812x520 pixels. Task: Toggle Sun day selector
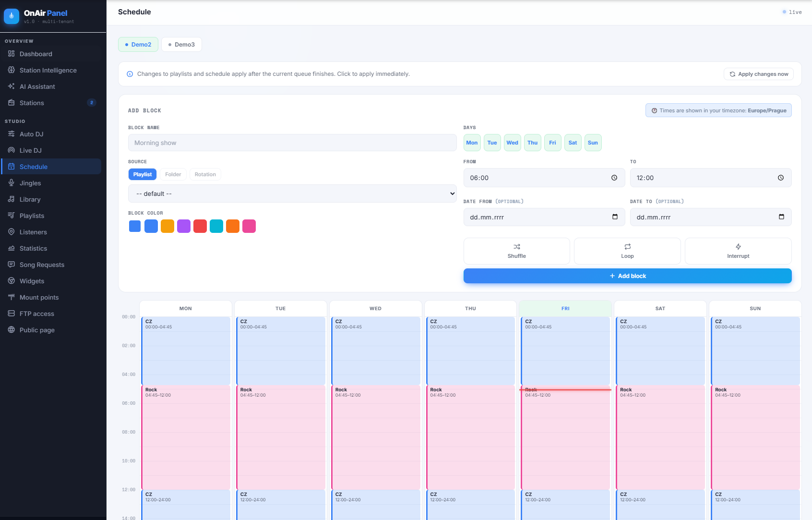pyautogui.click(x=593, y=143)
